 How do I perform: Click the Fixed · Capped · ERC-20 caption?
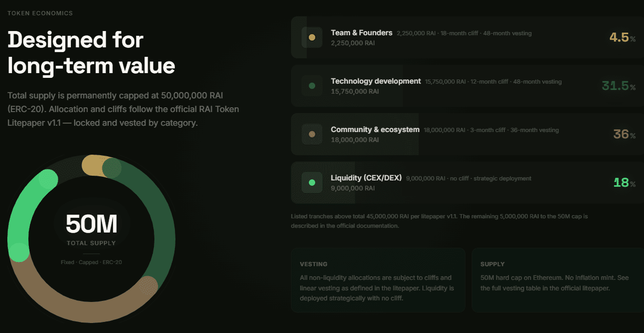click(91, 262)
